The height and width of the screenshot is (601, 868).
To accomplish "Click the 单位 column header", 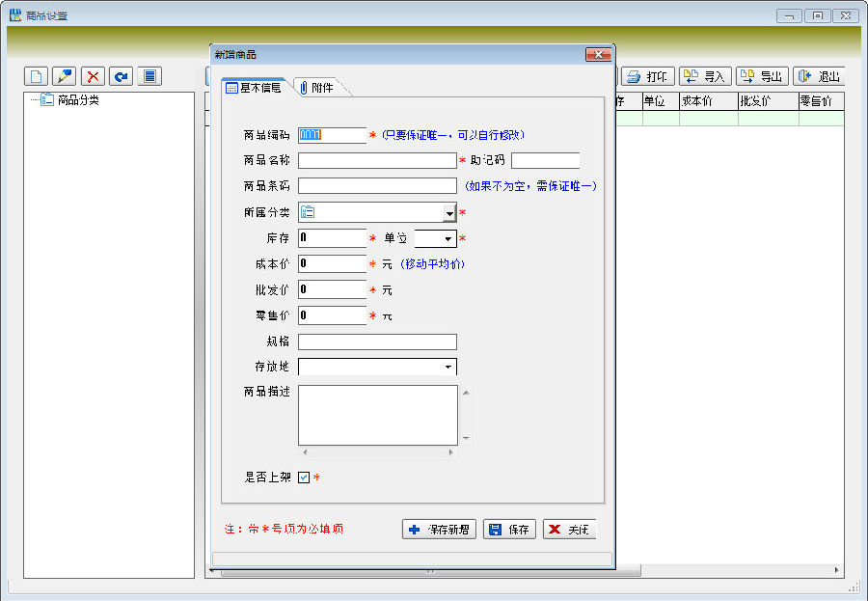I will pos(661,101).
